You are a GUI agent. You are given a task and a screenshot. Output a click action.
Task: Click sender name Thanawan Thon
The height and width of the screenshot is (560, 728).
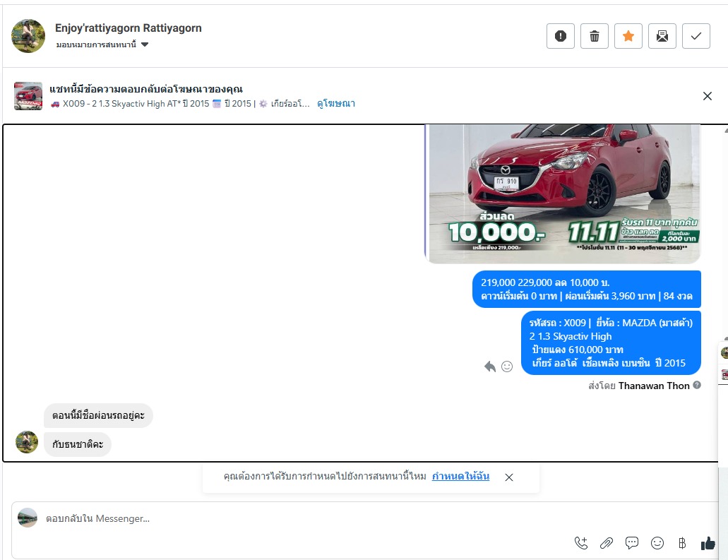click(x=654, y=386)
